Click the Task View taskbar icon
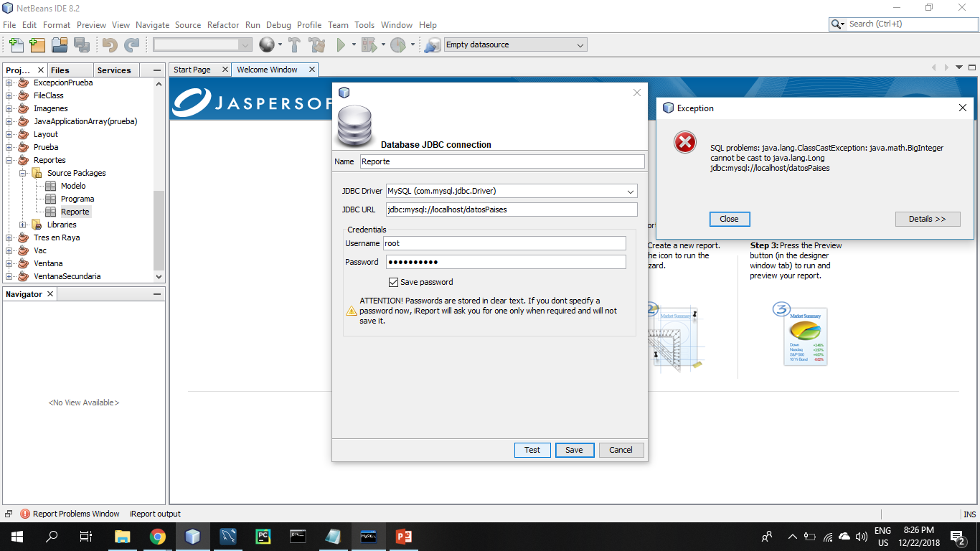 (86, 537)
